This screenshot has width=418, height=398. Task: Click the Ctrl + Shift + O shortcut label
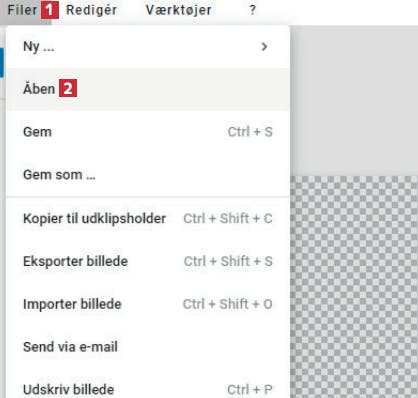228,304
